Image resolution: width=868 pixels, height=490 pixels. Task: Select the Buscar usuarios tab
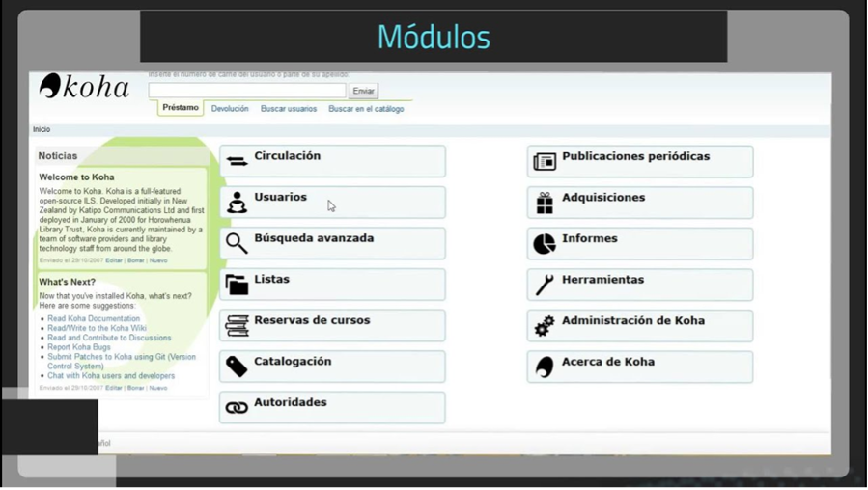point(288,109)
